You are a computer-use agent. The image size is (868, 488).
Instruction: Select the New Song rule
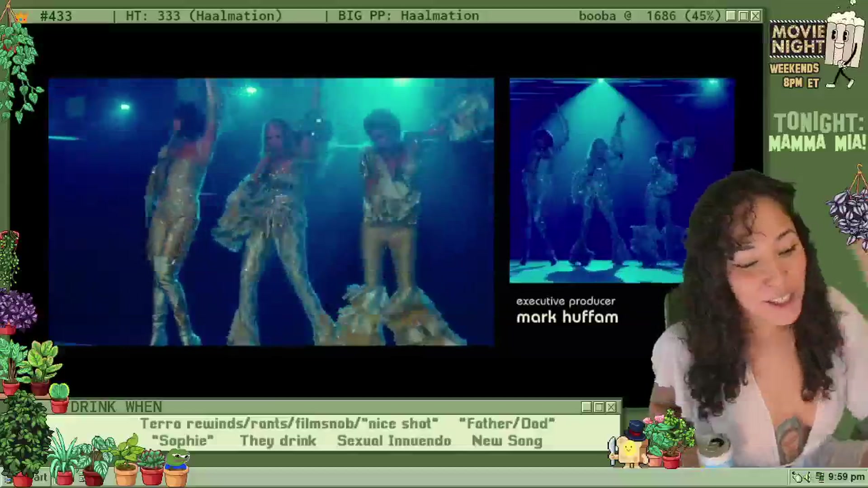(507, 441)
